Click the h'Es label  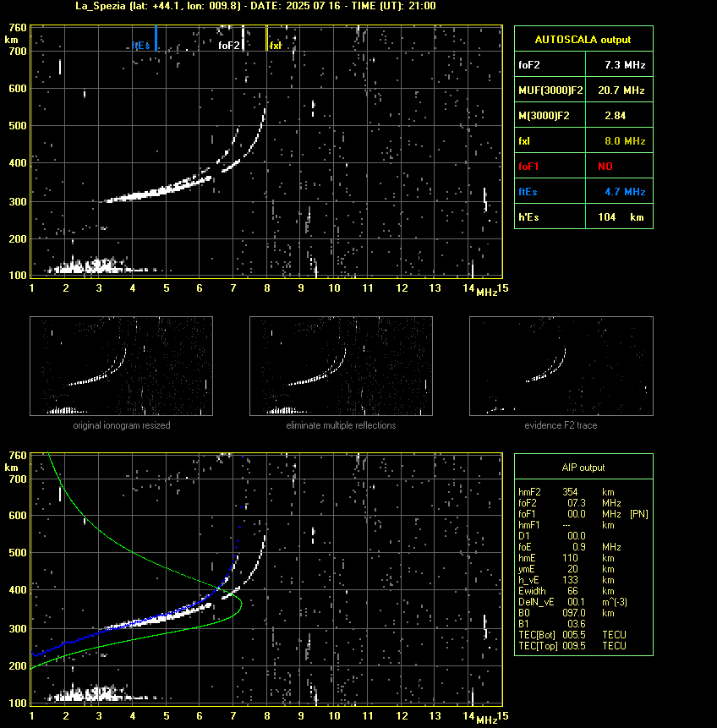coord(528,216)
